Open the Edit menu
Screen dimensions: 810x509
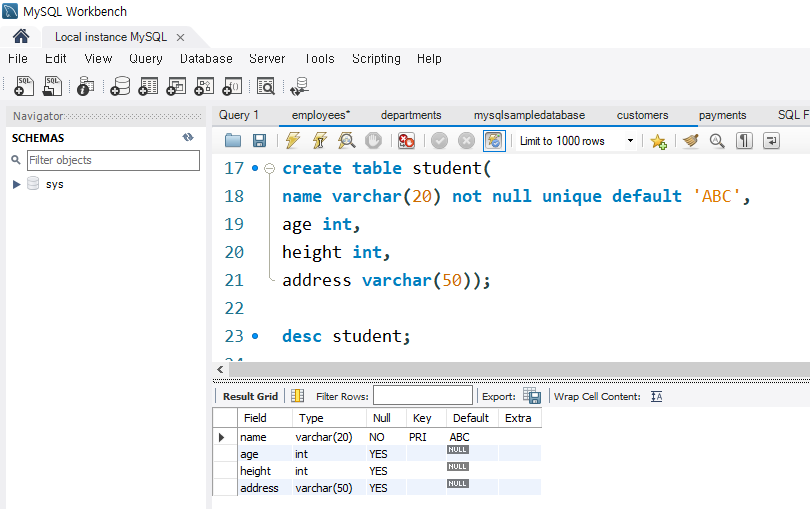[x=56, y=58]
